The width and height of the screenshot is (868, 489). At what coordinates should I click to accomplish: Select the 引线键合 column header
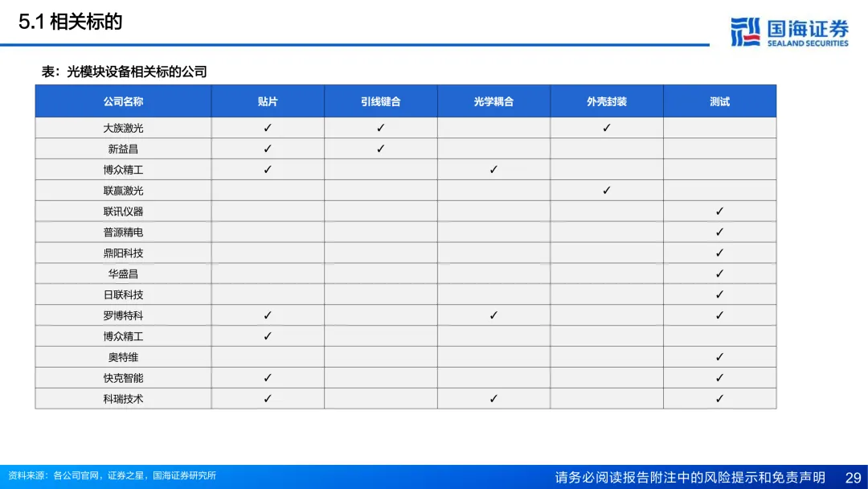coord(380,101)
